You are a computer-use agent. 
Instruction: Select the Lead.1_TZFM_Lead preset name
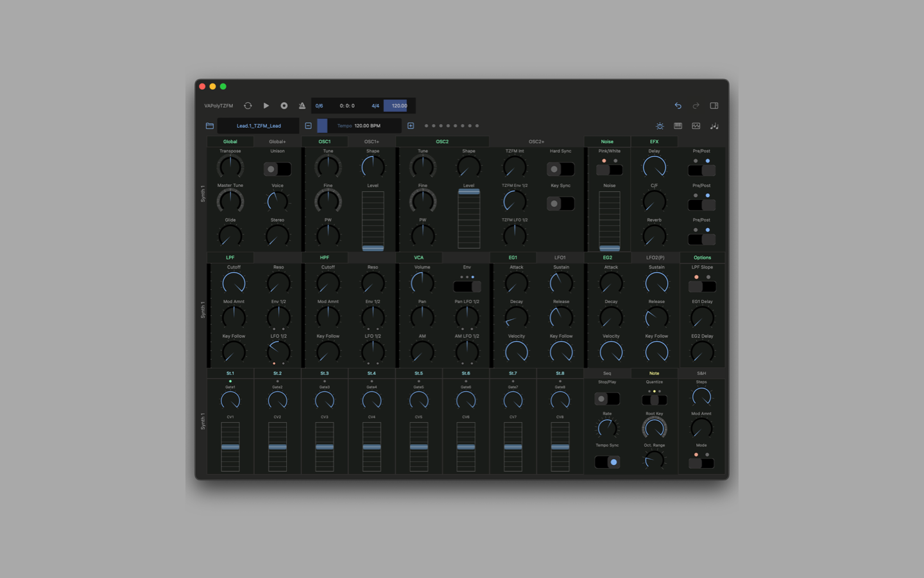[259, 126]
